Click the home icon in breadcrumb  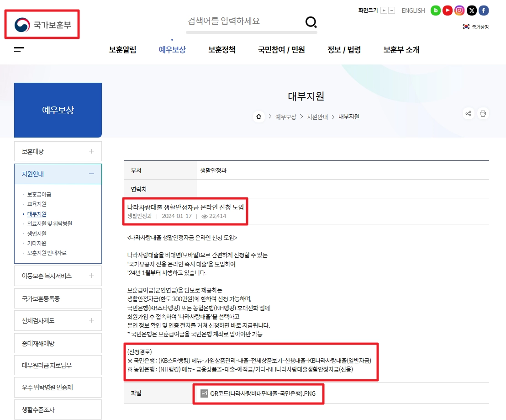(259, 117)
